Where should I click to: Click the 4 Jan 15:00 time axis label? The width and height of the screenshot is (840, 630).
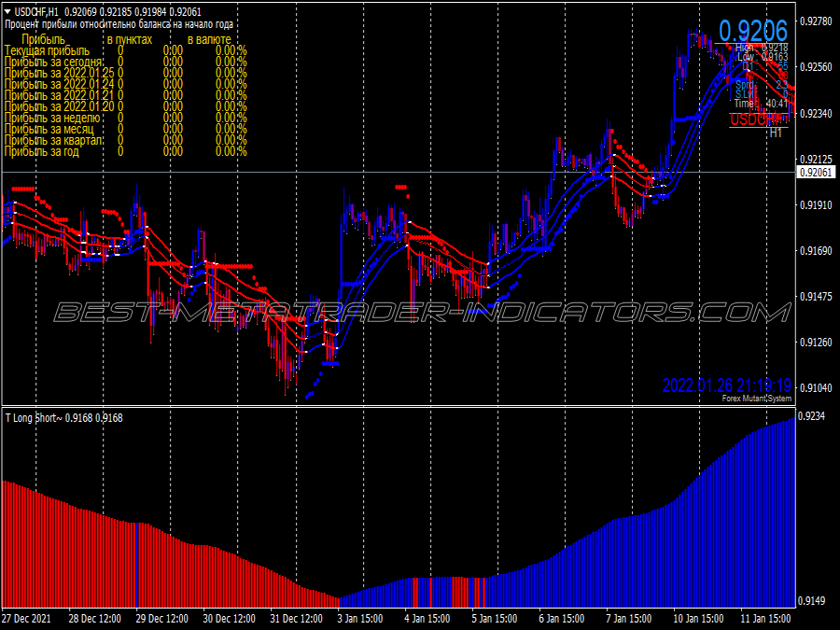coord(427,618)
